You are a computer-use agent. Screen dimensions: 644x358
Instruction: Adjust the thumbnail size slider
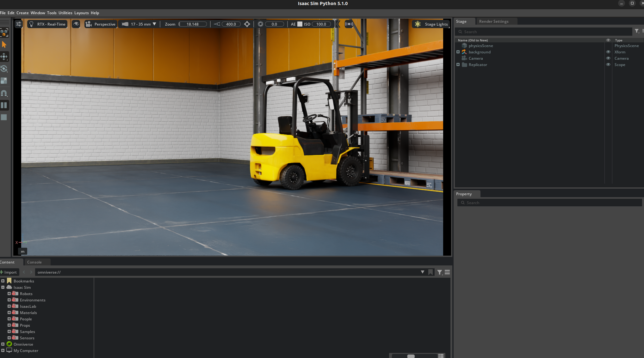point(411,356)
